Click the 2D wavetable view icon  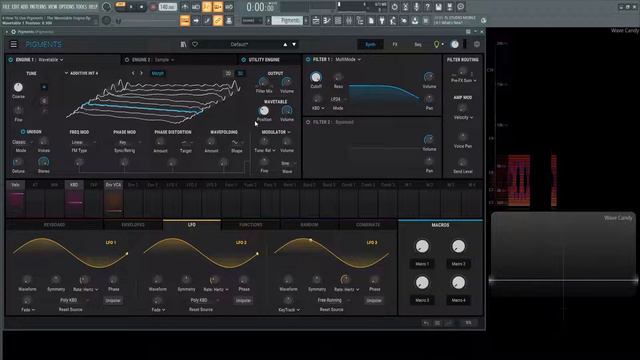pyautogui.click(x=228, y=73)
